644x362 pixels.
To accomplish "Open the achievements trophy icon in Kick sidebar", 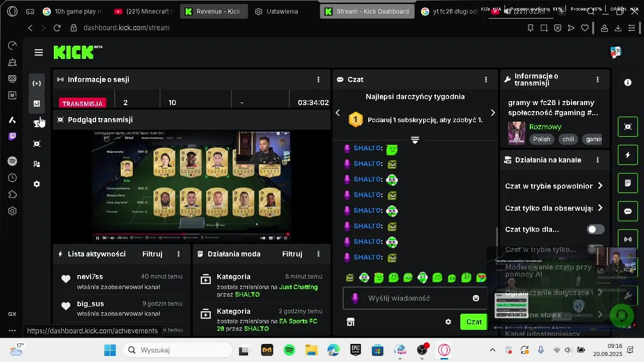I will pos(37,124).
